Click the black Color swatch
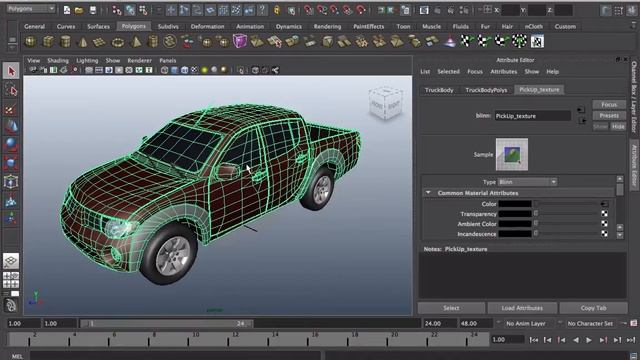 [515, 204]
